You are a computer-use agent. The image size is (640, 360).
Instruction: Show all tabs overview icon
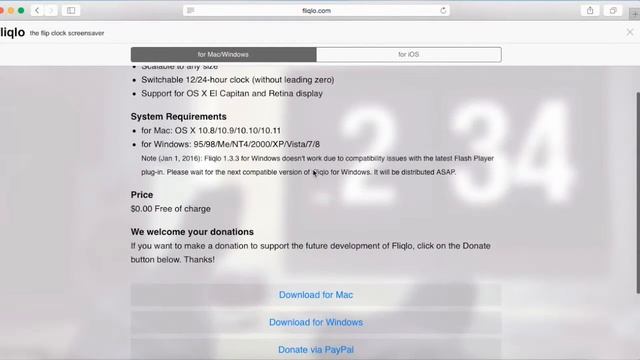[x=613, y=11]
